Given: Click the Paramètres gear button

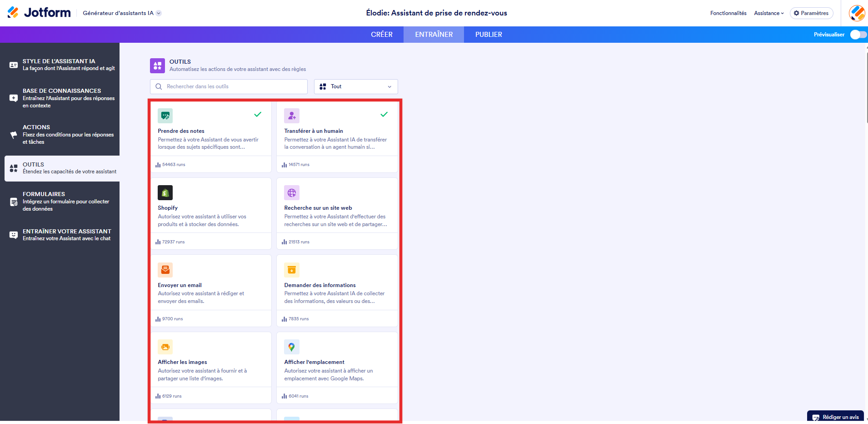Looking at the screenshot, I should 811,13.
